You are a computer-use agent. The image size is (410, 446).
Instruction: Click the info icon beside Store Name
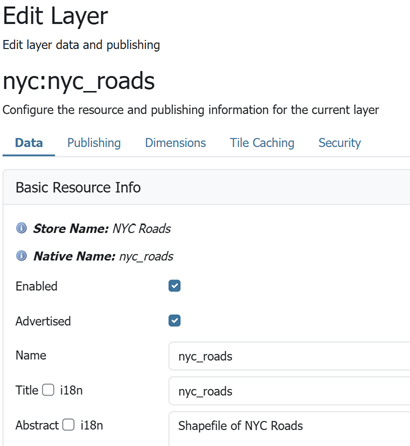coord(22,228)
